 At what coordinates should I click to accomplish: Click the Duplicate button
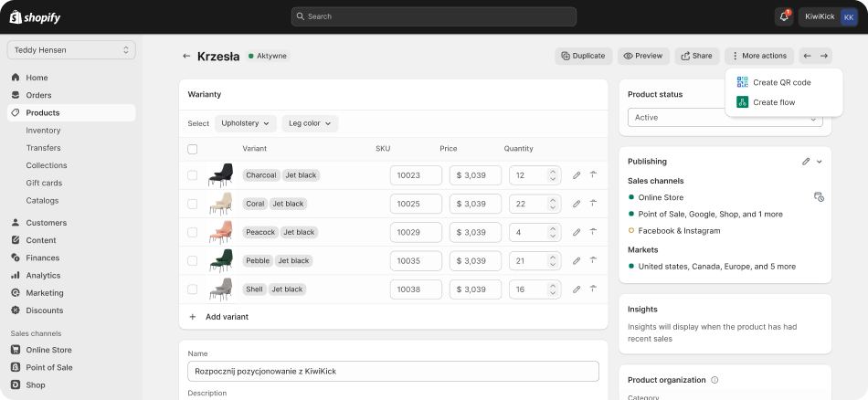584,56
